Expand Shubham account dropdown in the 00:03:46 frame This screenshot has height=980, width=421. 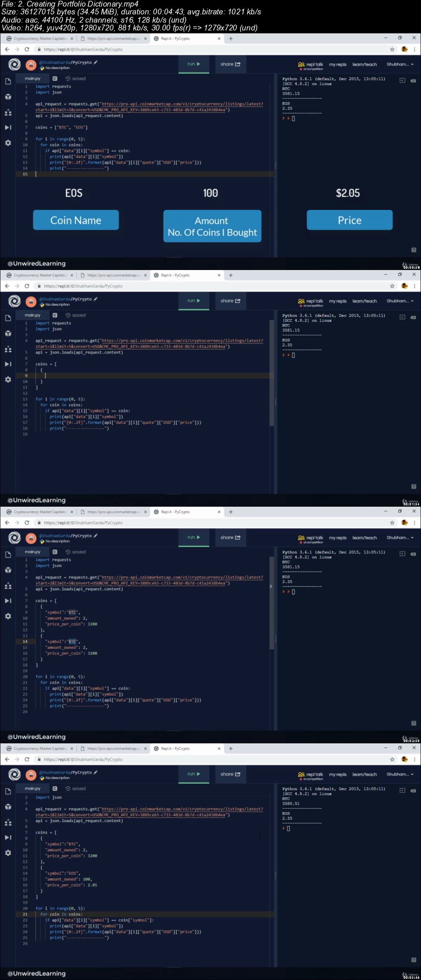tap(400, 775)
